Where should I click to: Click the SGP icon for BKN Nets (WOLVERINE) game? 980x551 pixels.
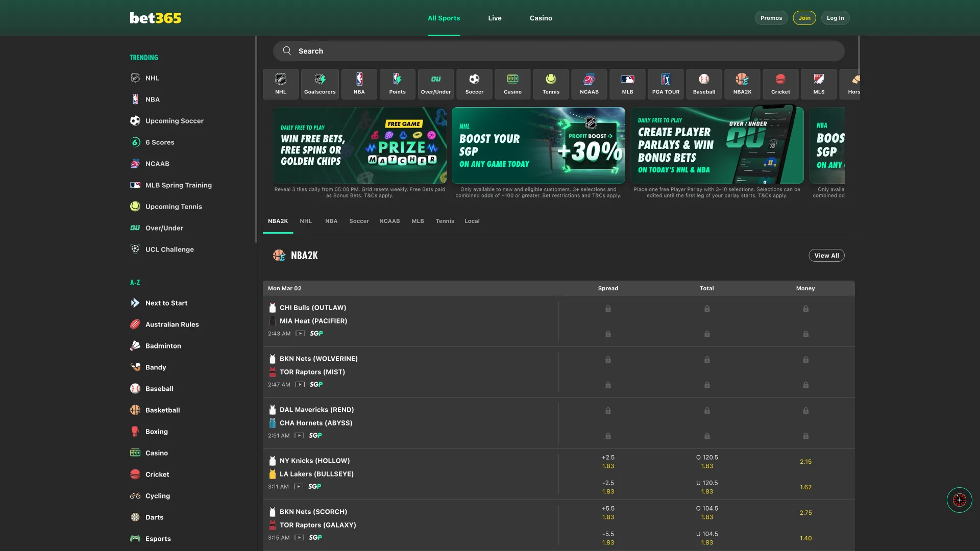tap(316, 385)
